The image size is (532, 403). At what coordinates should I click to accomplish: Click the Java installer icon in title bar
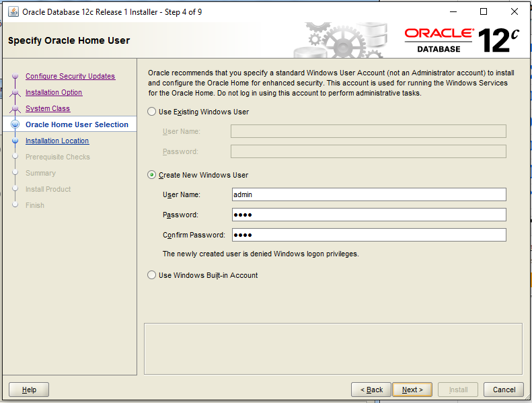(x=13, y=12)
